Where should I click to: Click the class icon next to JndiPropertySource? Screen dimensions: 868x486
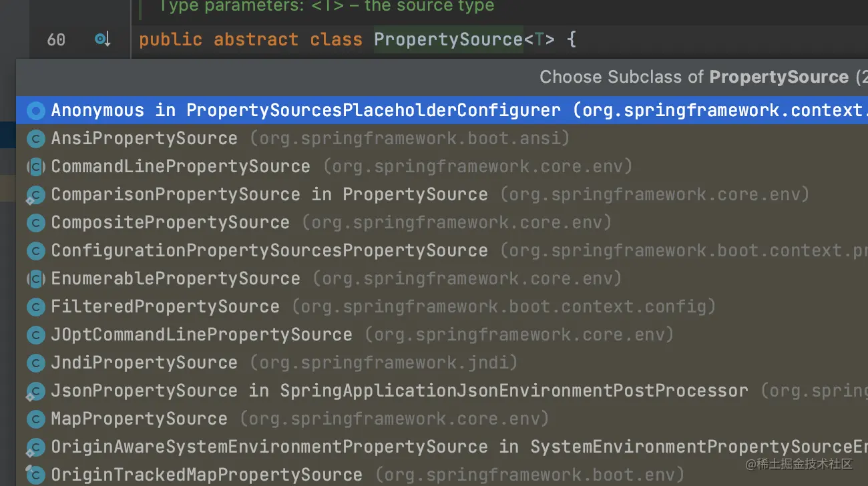35,362
